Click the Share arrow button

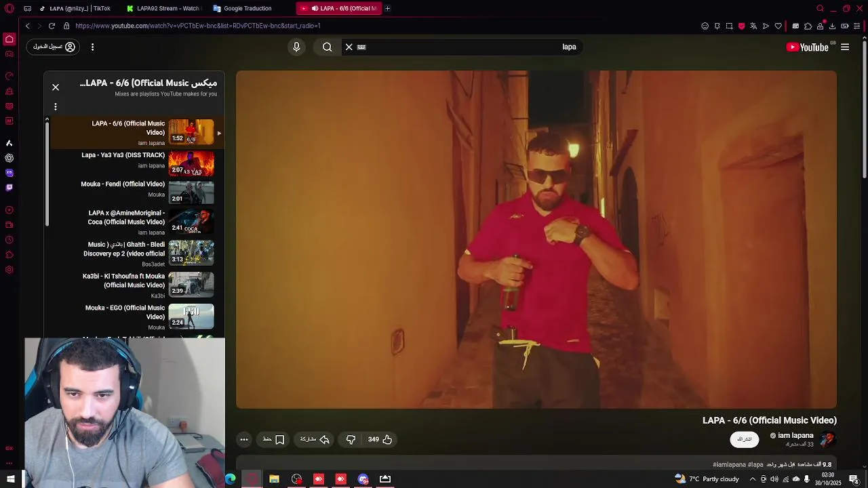315,439
